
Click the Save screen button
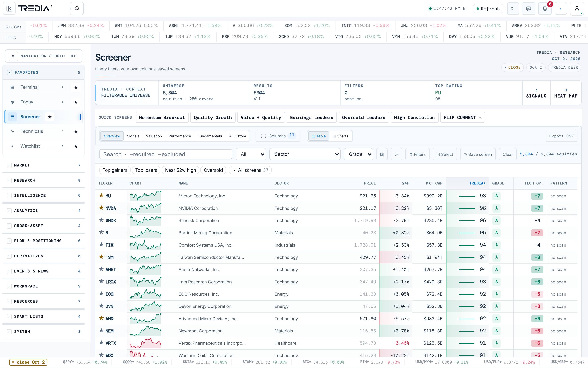478,154
